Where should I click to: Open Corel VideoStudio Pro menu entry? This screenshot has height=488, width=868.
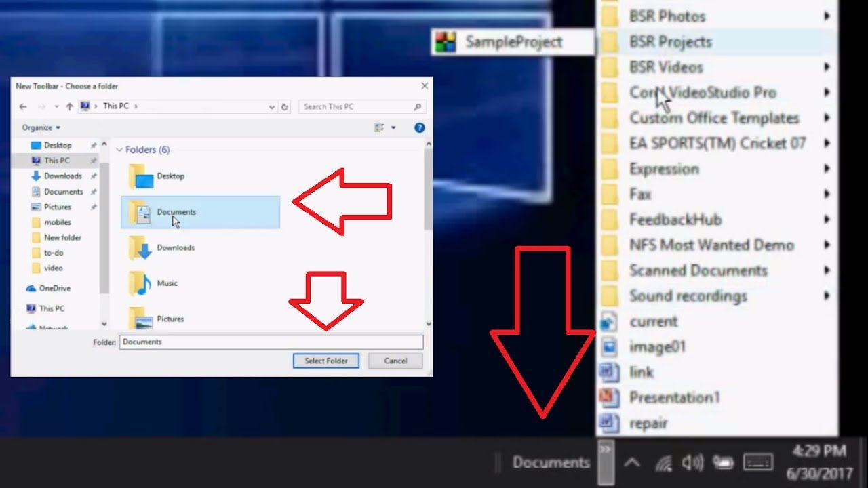[716, 93]
